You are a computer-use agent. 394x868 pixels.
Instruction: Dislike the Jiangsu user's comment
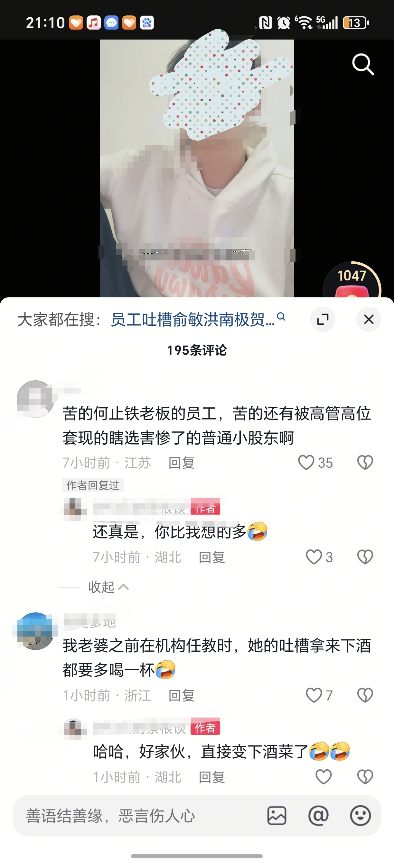tap(365, 462)
